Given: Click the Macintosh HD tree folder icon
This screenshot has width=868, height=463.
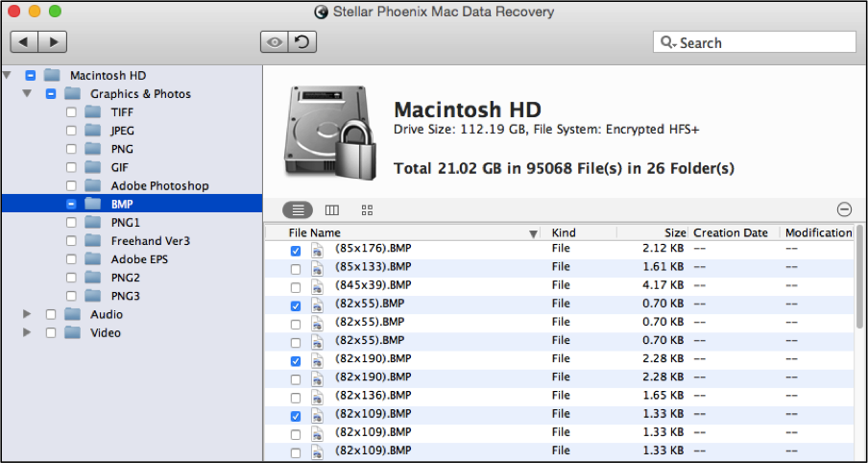Looking at the screenshot, I should coord(52,75).
